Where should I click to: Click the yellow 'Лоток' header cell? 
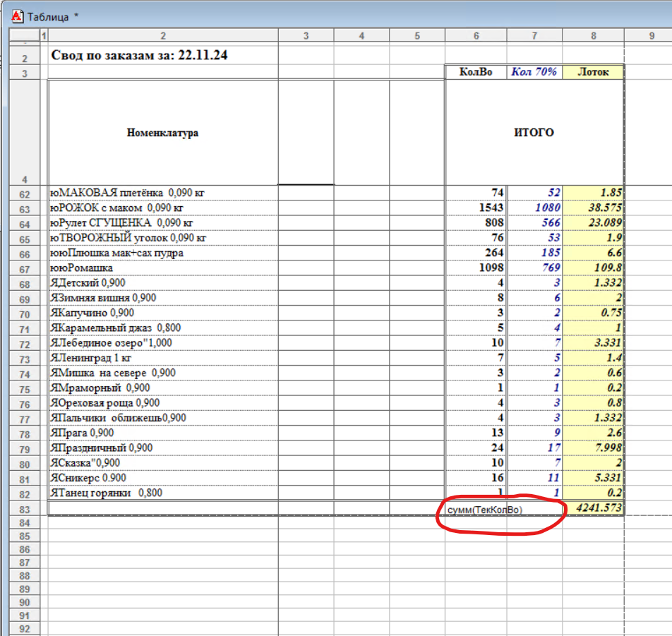(x=594, y=71)
